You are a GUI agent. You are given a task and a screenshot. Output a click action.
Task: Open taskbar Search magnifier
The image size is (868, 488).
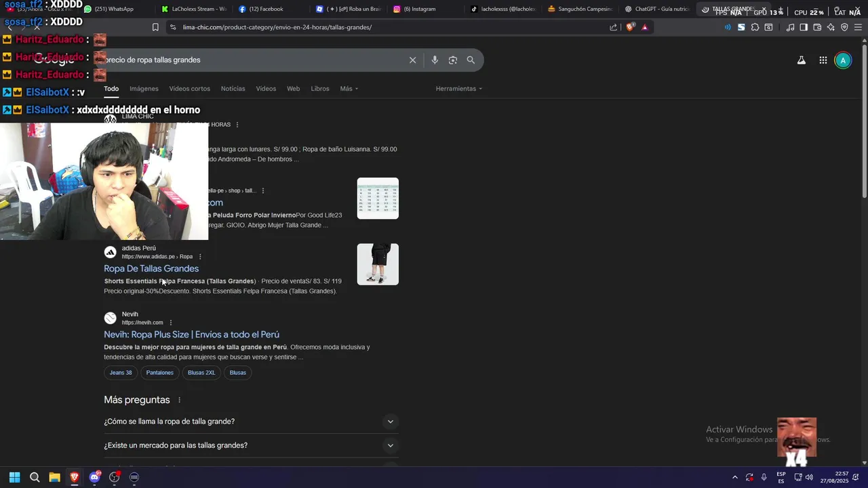[x=35, y=477]
